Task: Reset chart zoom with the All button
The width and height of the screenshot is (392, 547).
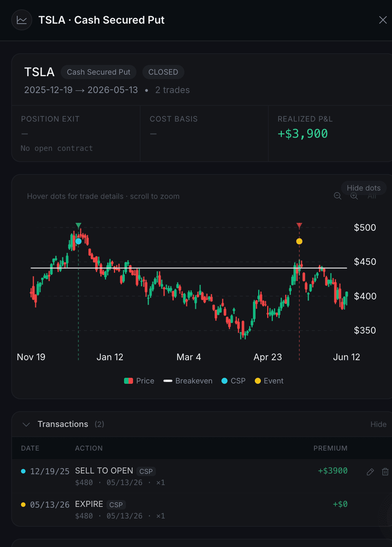Action: click(372, 196)
